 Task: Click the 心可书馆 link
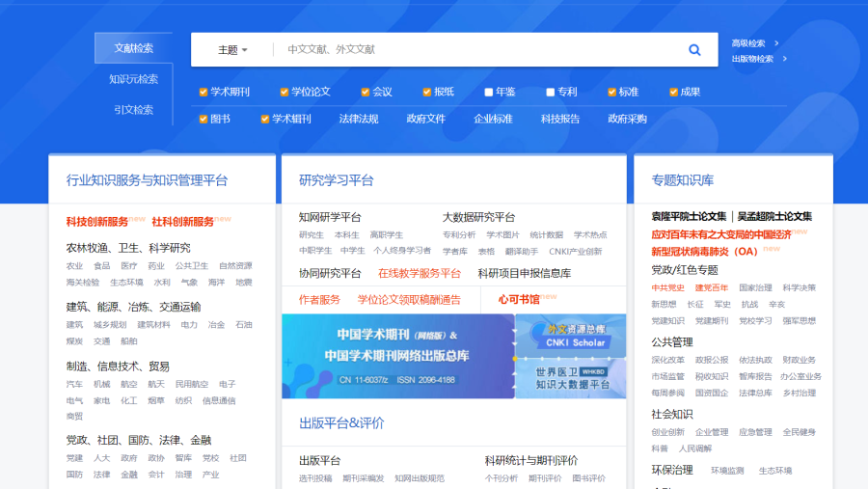(x=519, y=300)
